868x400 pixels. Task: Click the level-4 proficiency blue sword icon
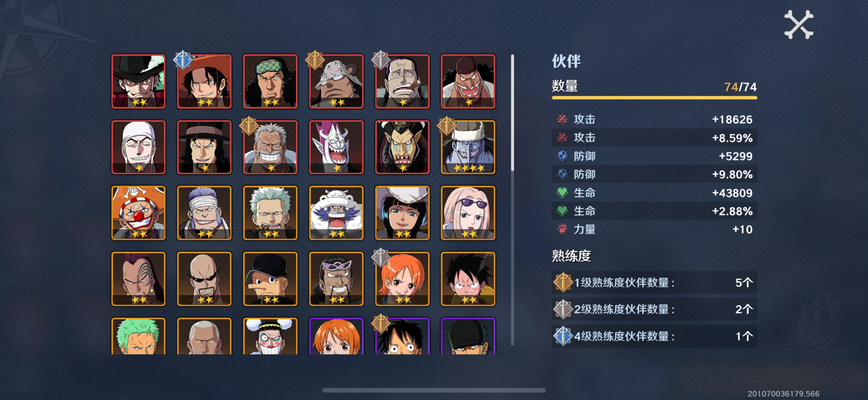click(x=563, y=336)
